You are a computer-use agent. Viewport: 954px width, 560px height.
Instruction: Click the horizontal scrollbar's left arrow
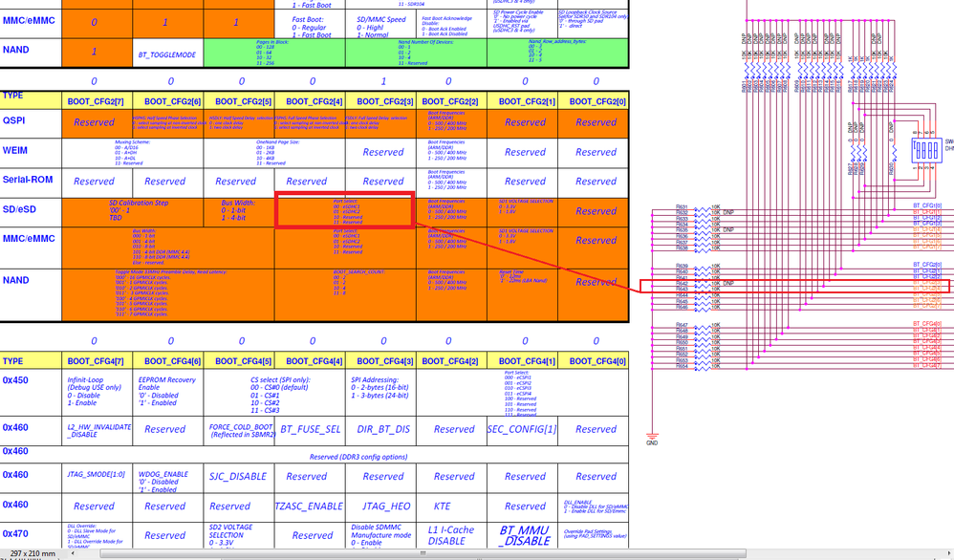pos(73,554)
